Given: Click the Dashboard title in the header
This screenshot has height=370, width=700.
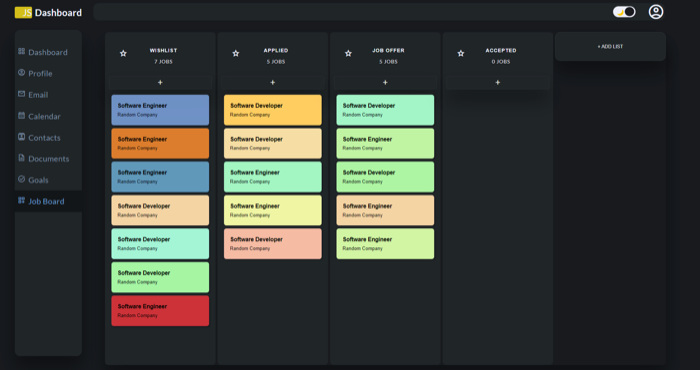Looking at the screenshot, I should click(58, 13).
